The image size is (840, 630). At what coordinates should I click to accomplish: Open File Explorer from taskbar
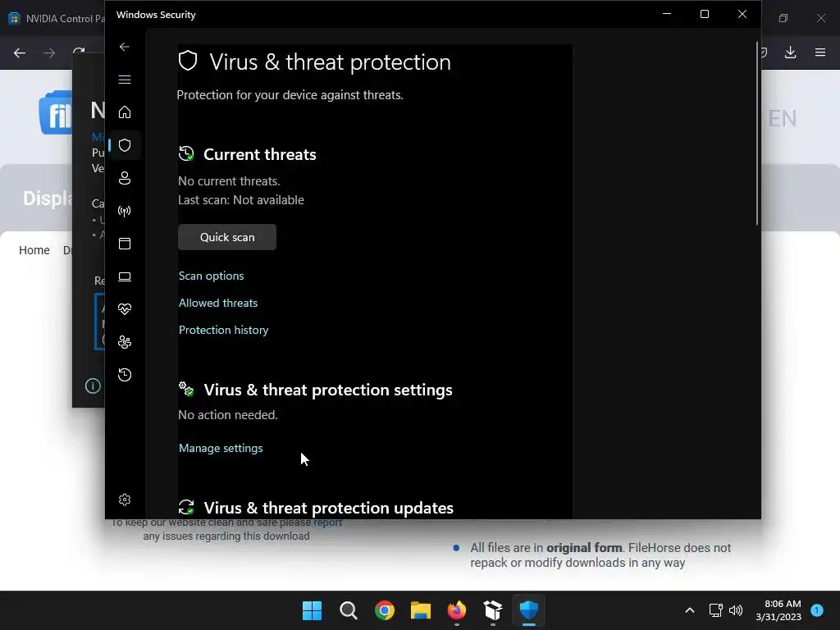[x=421, y=610]
